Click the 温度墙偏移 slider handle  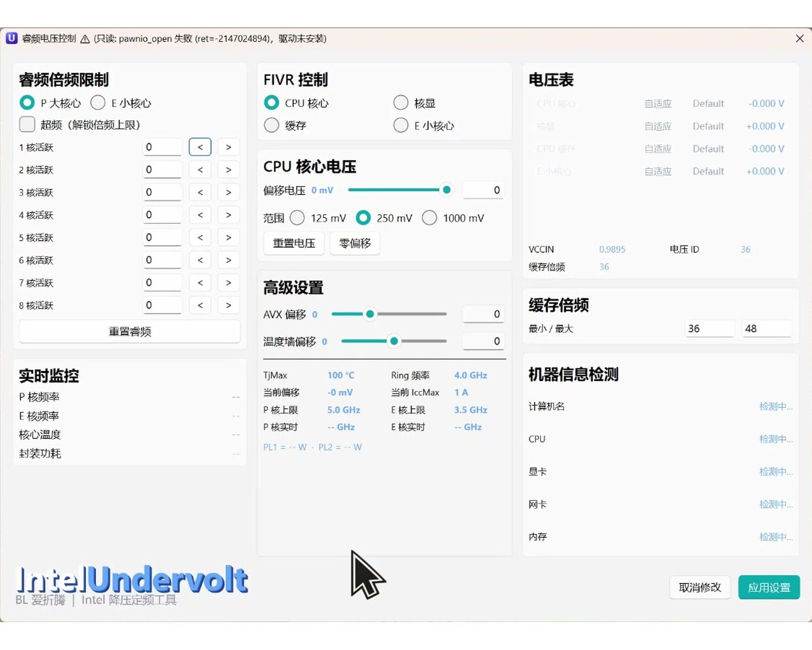click(394, 341)
